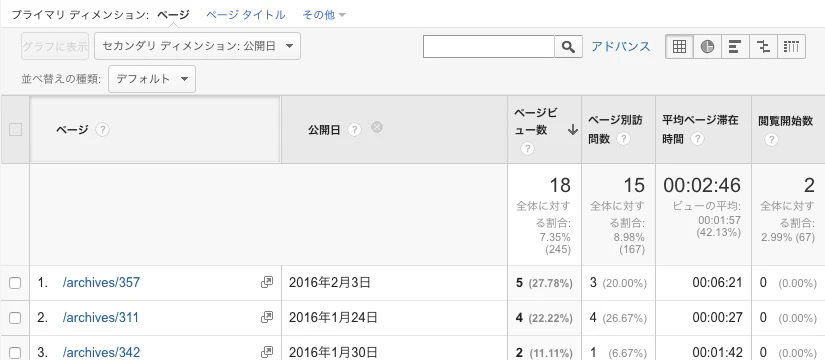This screenshot has height=360, width=825.
Task: Open help for 閲覧開始数 column
Action: click(x=771, y=139)
